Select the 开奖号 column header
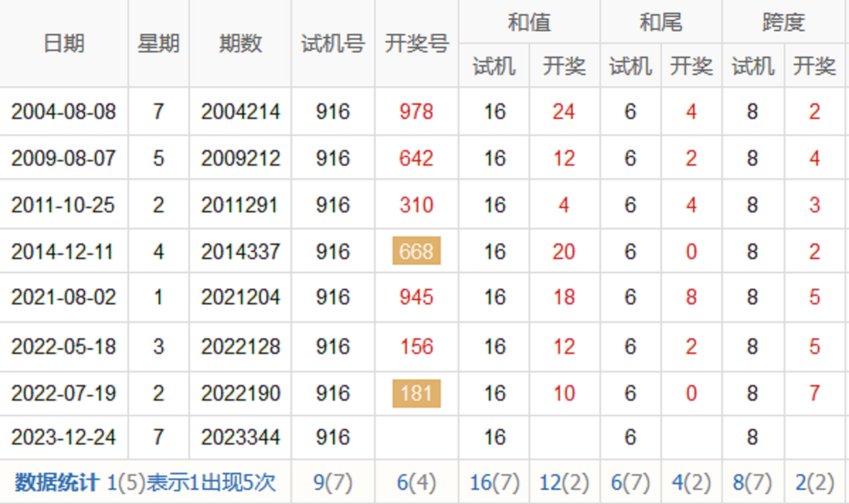Viewport: 849px width, 504px height. point(417,44)
